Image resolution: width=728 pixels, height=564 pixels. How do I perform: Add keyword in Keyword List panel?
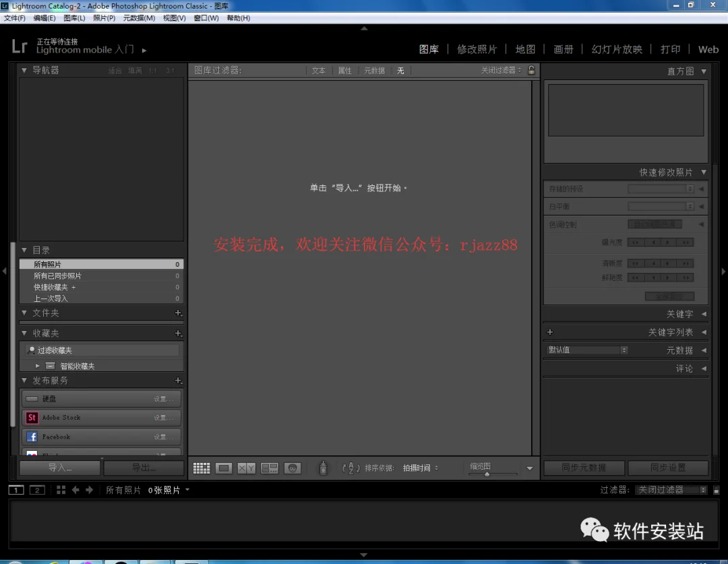tap(550, 332)
